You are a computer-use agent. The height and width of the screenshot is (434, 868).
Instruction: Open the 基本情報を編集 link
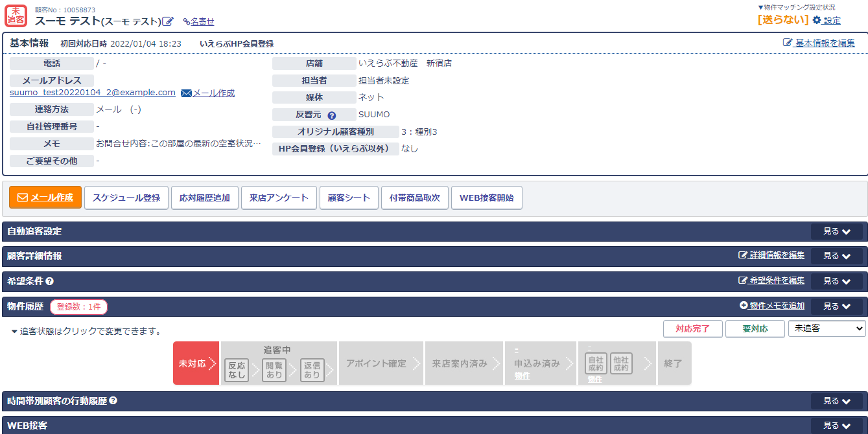coord(819,43)
